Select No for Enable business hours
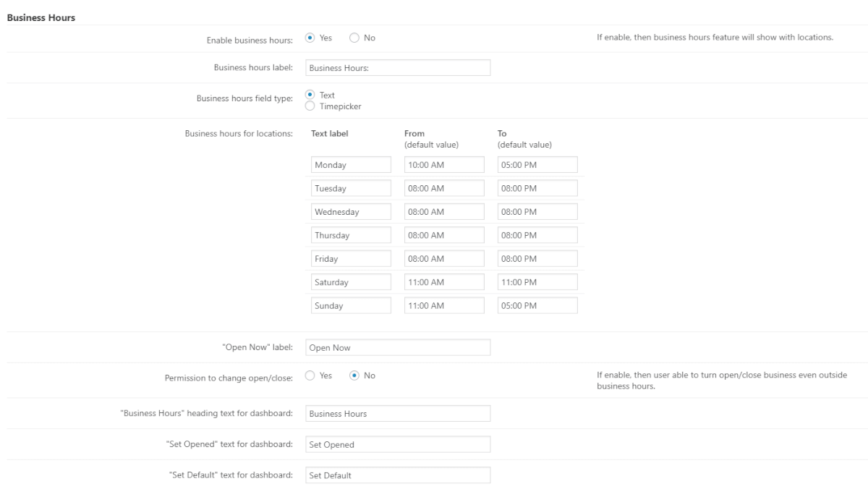 click(354, 38)
